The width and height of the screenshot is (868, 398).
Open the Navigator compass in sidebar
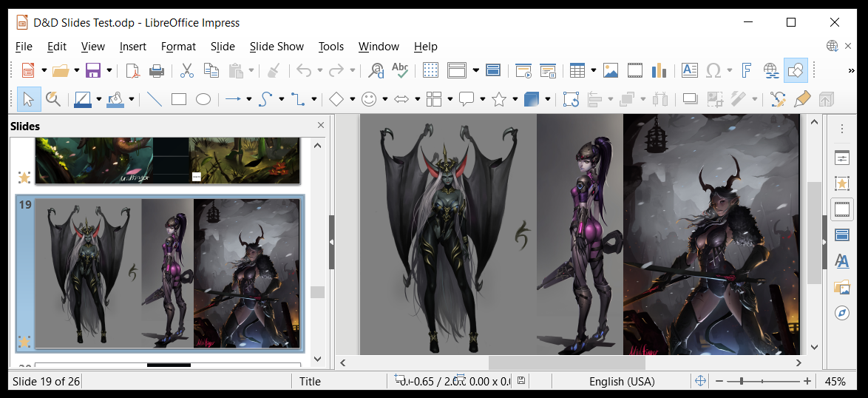[841, 313]
